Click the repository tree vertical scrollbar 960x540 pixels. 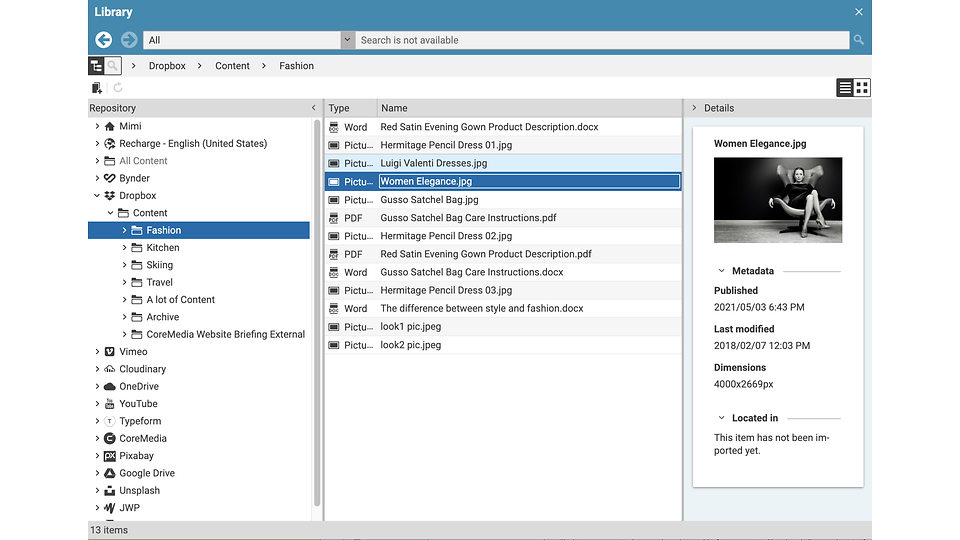(317, 312)
